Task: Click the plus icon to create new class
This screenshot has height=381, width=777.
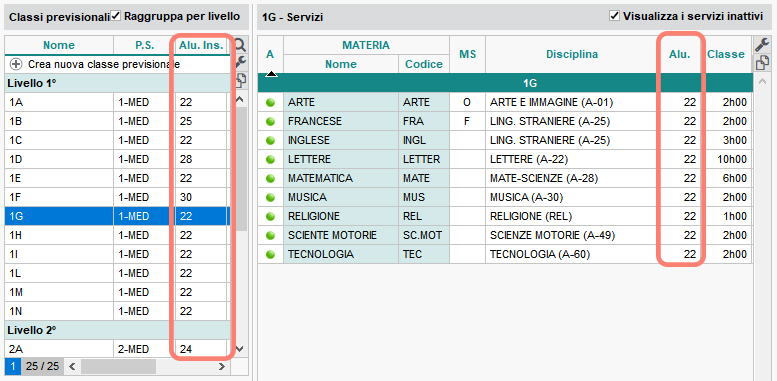Action: [16, 64]
